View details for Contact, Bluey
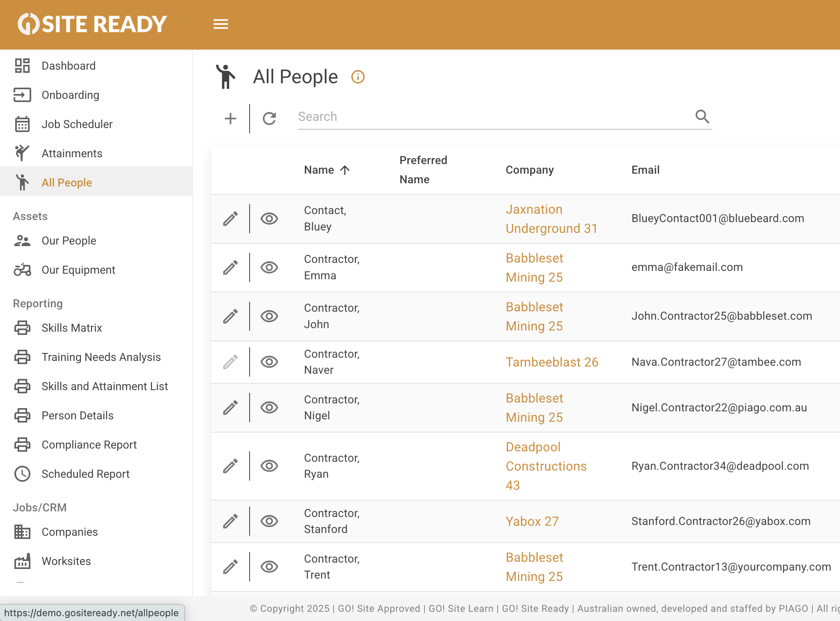840x621 pixels. tap(269, 218)
